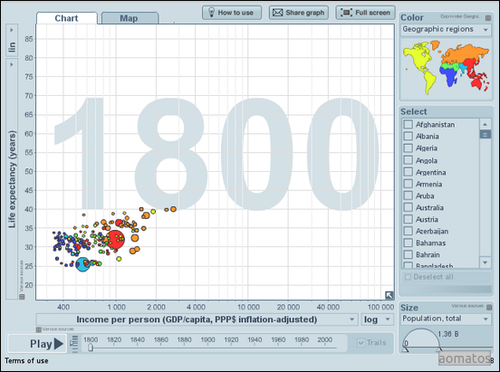This screenshot has height=372, width=500.
Task: Open the Geographic regions color dropdown
Action: [446, 30]
